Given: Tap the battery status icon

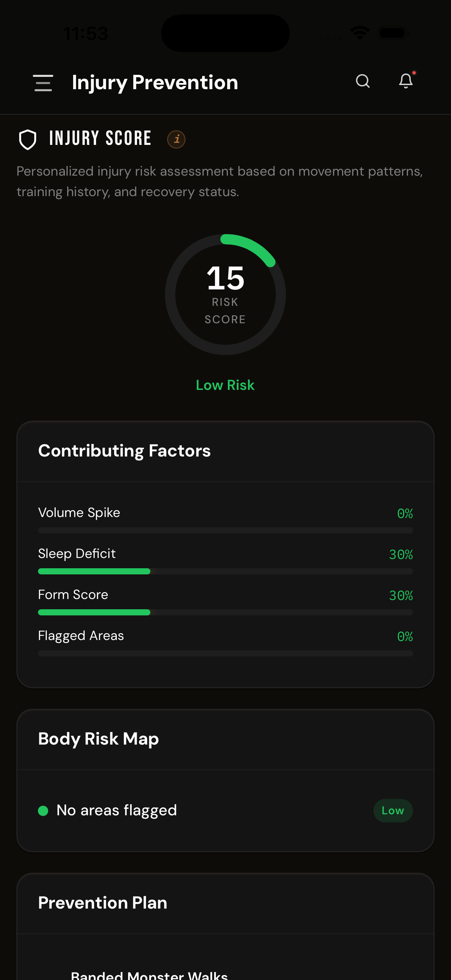Looking at the screenshot, I should tap(393, 33).
